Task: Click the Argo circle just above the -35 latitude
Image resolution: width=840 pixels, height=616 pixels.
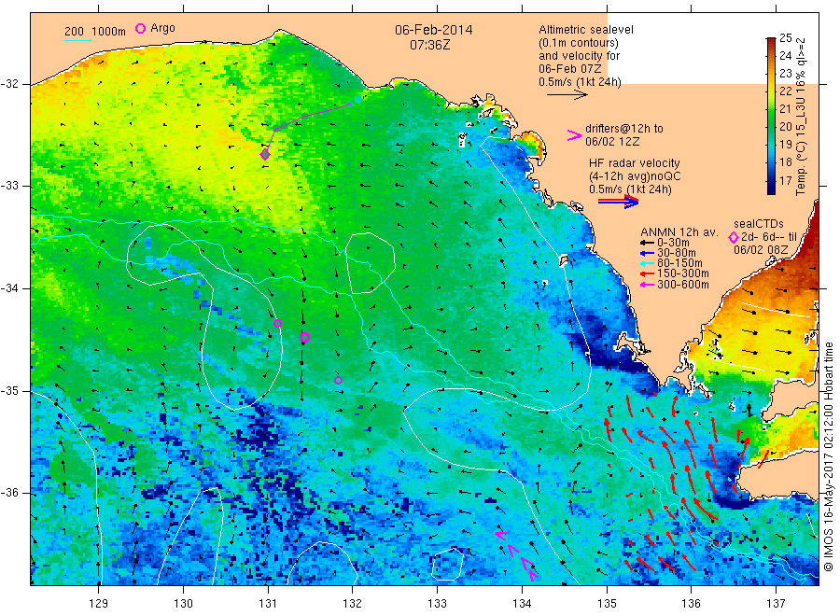Action: pos(338,380)
